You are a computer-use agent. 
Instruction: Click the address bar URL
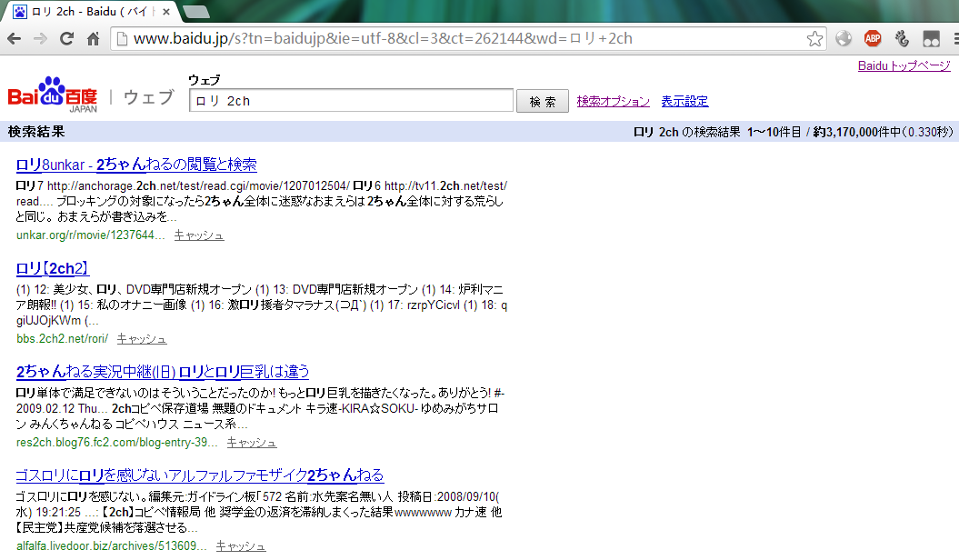[x=383, y=38]
